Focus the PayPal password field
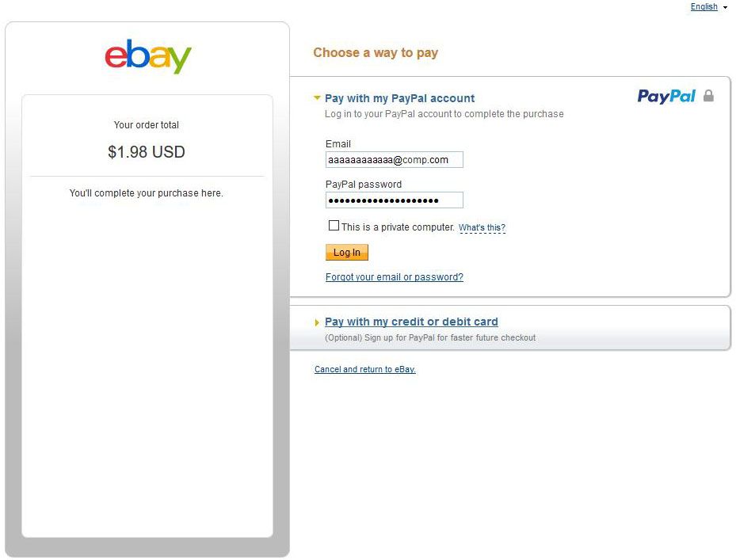 pos(394,200)
